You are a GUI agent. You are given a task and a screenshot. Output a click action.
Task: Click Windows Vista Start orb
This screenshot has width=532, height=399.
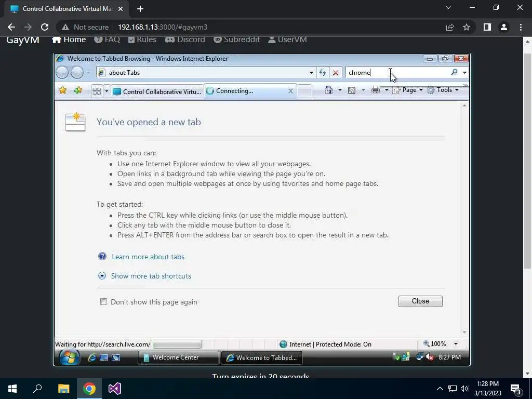tap(70, 357)
